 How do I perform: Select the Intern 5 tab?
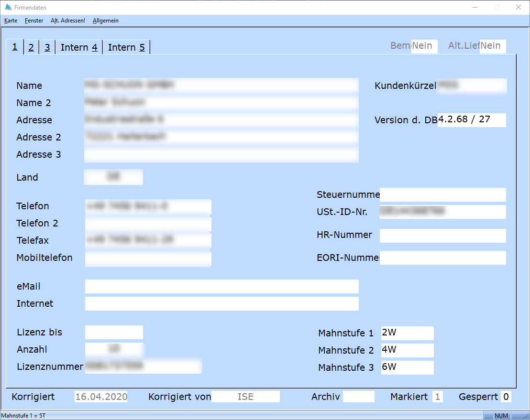point(126,47)
